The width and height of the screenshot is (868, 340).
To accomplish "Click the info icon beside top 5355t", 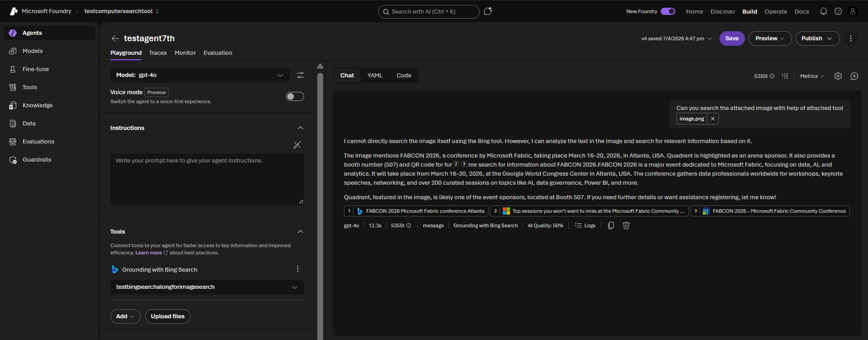I will coord(772,76).
